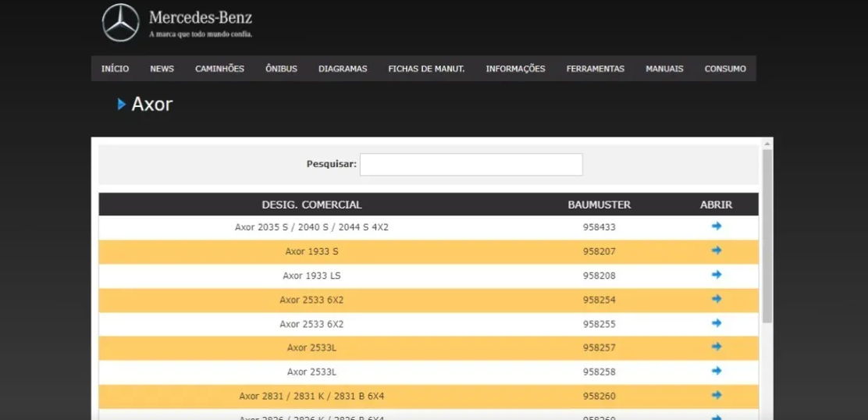This screenshot has height=420, width=868.
Task: Click baumuster value 958433
Action: tap(599, 227)
